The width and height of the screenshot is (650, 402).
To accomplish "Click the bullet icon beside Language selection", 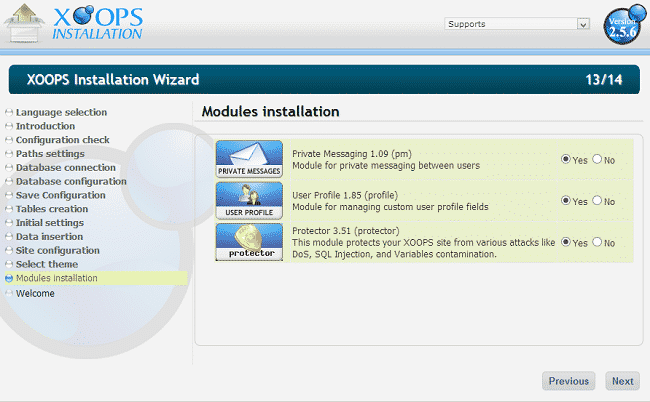I will (9, 113).
